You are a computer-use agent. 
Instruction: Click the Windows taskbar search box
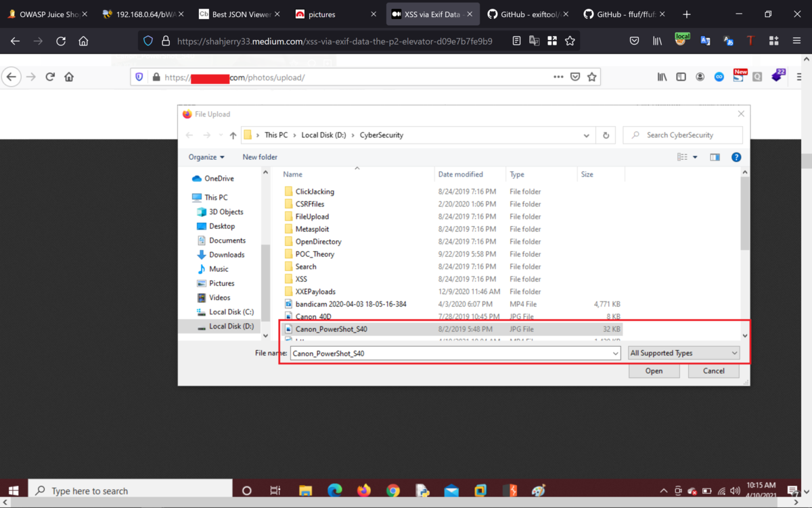click(129, 490)
